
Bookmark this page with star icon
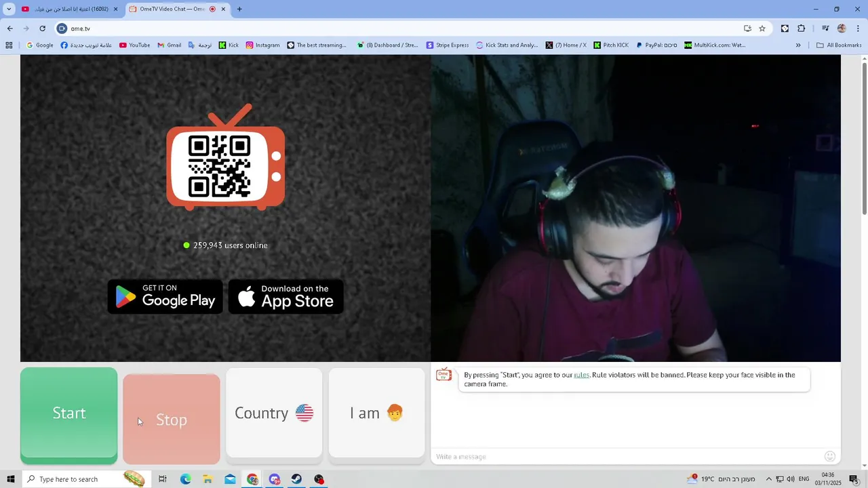(762, 28)
